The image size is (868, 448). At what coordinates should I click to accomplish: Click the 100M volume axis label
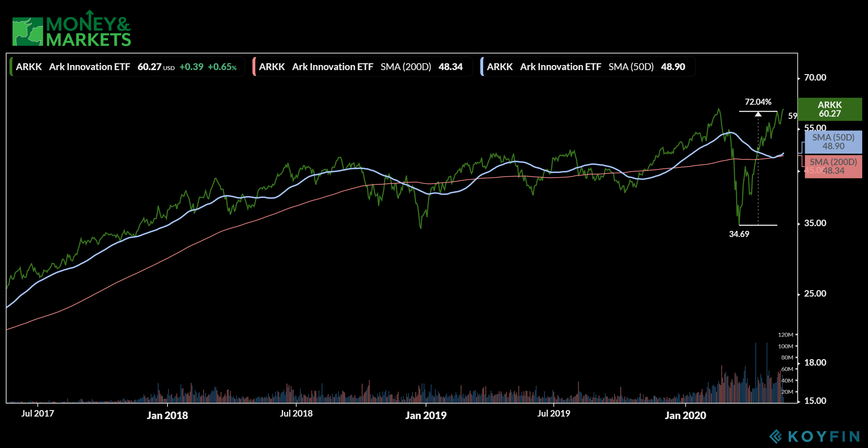pos(786,346)
